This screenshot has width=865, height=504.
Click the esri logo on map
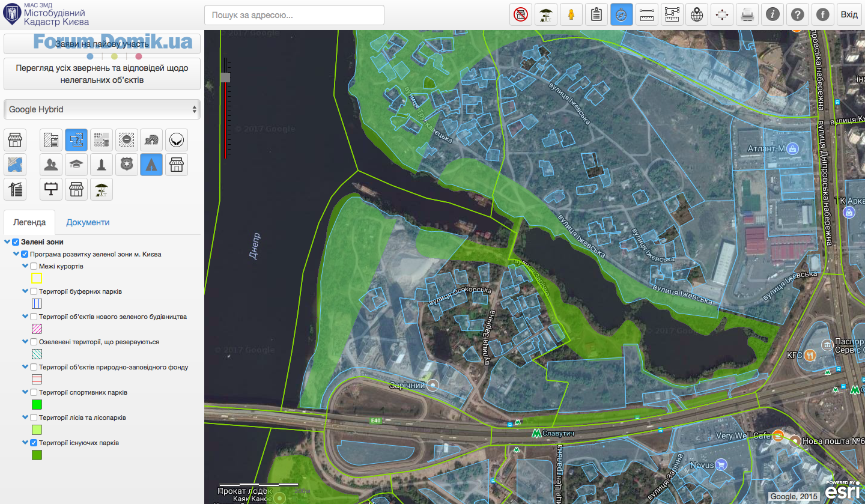843,490
